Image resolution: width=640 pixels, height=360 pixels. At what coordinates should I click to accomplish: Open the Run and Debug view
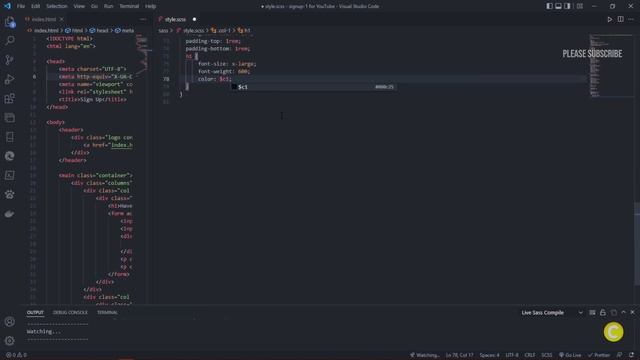[x=9, y=79]
